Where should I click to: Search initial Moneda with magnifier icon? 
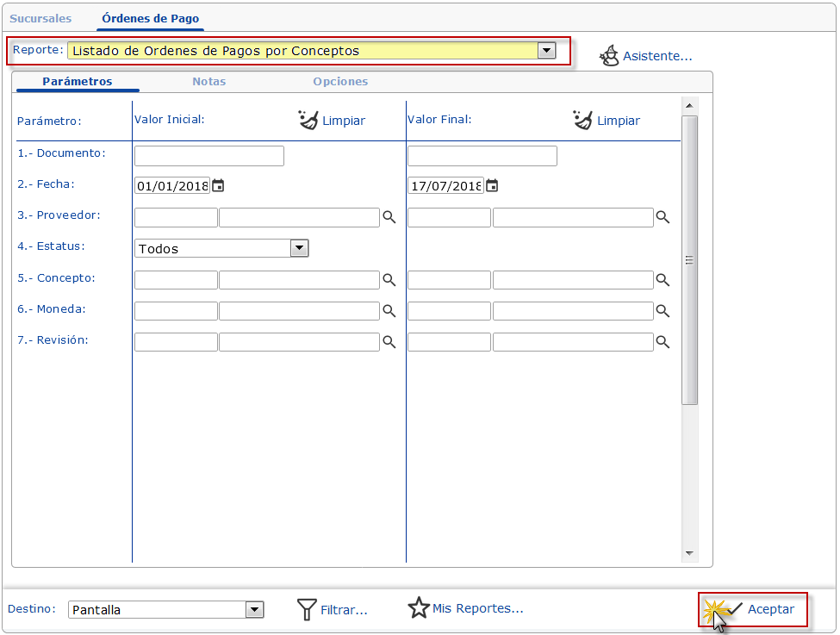click(389, 311)
